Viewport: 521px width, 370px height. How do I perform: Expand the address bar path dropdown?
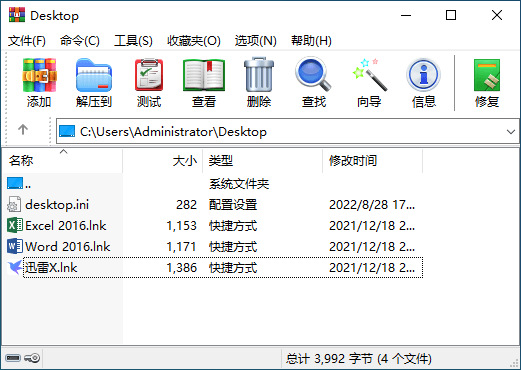[511, 132]
